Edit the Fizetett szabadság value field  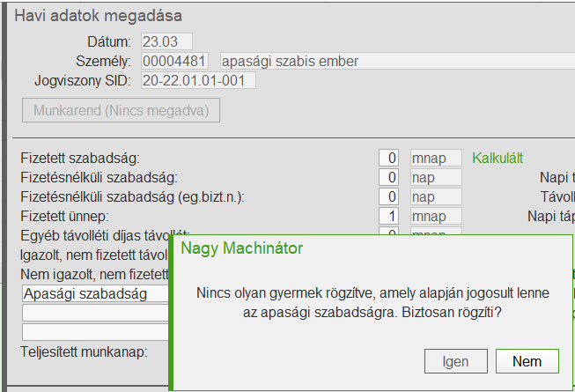coord(388,158)
